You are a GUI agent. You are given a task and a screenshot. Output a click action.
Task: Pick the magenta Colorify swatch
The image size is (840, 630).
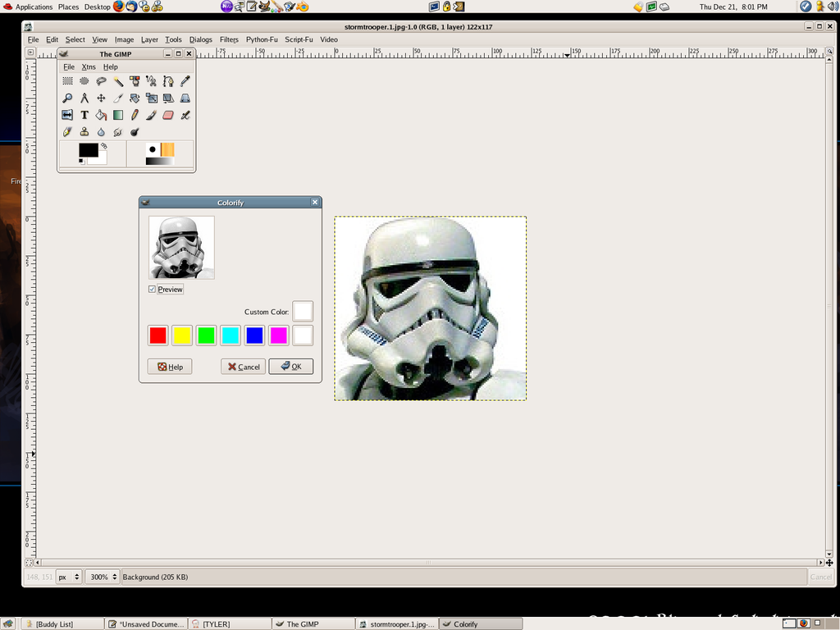coord(278,335)
